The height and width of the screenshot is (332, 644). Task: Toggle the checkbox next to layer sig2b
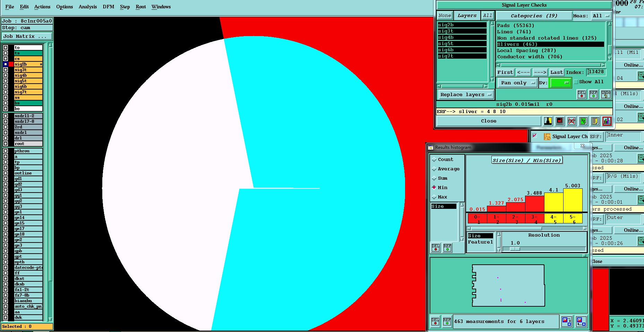6,64
